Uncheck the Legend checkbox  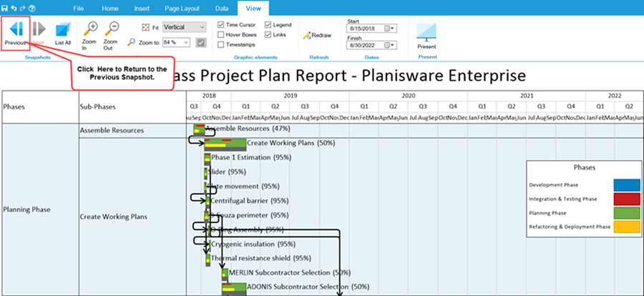pyautogui.click(x=268, y=25)
